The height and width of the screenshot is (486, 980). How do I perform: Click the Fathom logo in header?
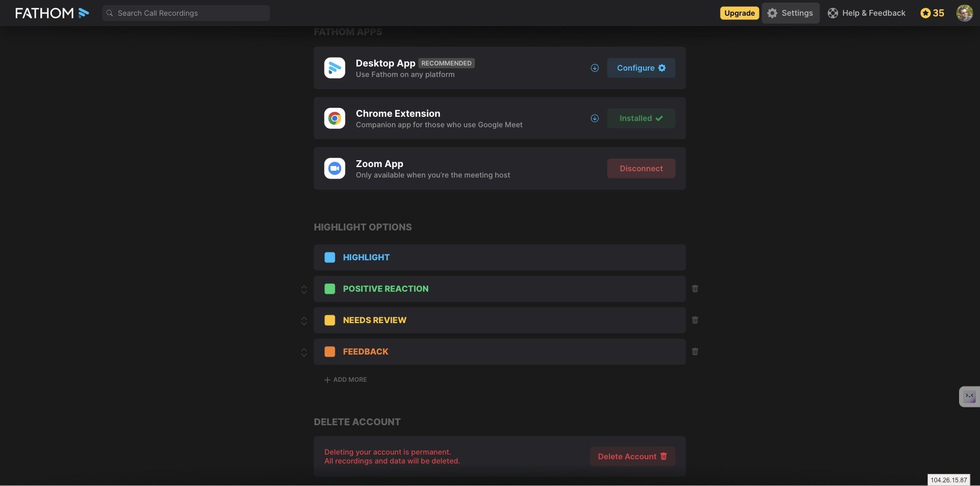pos(52,13)
